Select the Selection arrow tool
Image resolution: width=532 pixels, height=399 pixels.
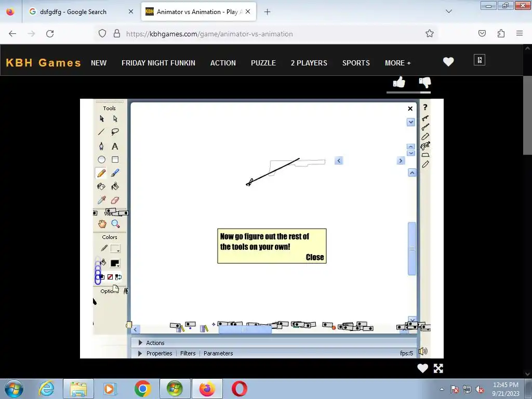point(101,118)
